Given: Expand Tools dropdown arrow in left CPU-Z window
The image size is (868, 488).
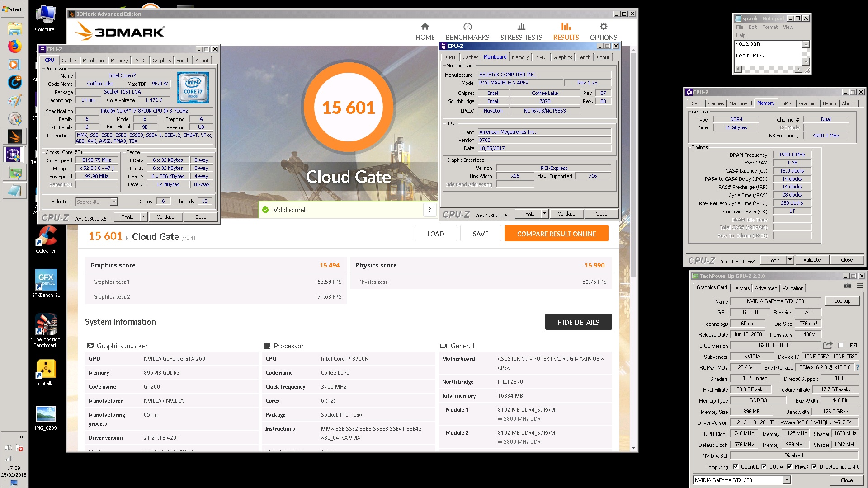Looking at the screenshot, I should click(x=143, y=217).
